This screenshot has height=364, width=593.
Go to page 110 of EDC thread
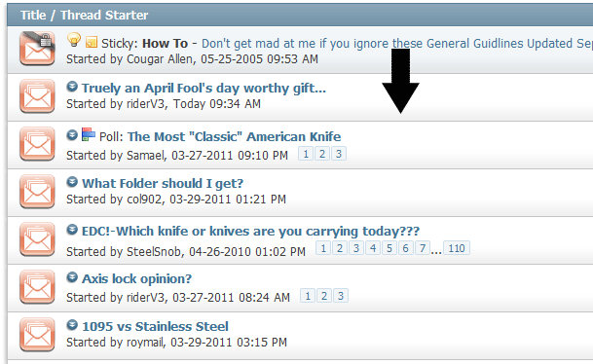pos(457,248)
